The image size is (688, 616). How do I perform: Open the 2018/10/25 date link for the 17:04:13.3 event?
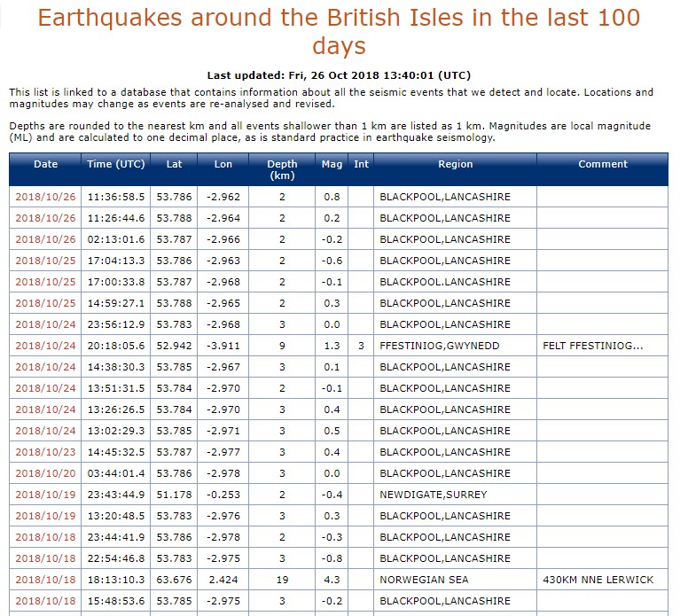[x=46, y=261]
